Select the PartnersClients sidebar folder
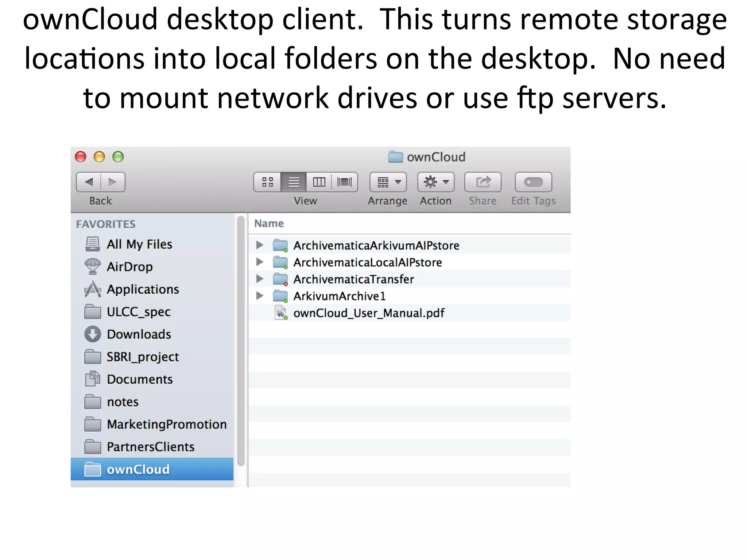 (152, 447)
